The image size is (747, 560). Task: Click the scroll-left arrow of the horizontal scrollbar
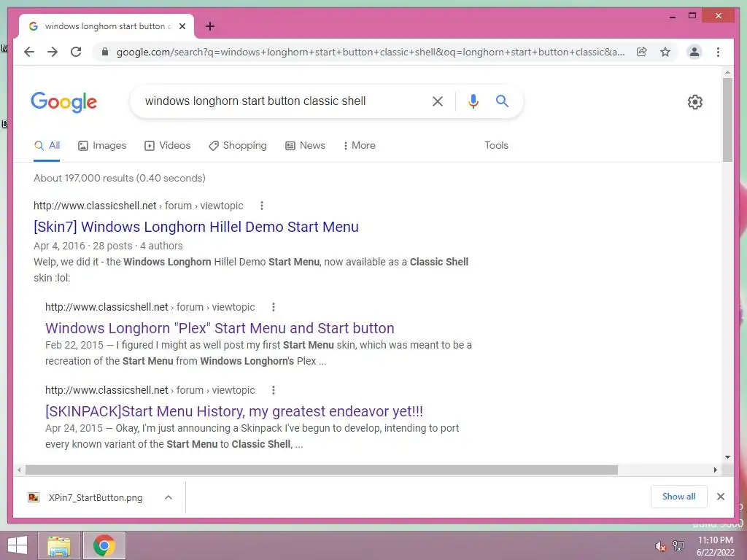[18, 470]
